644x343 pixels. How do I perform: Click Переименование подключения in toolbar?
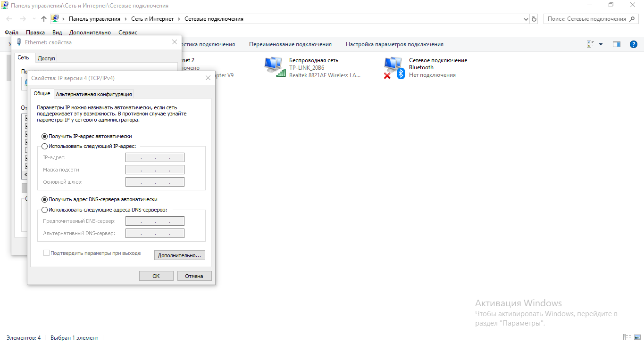(290, 44)
